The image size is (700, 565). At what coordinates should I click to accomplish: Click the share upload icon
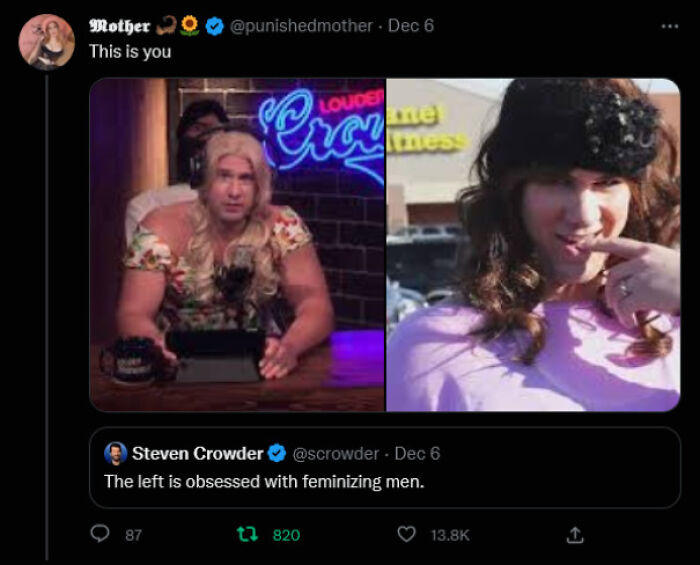574,535
